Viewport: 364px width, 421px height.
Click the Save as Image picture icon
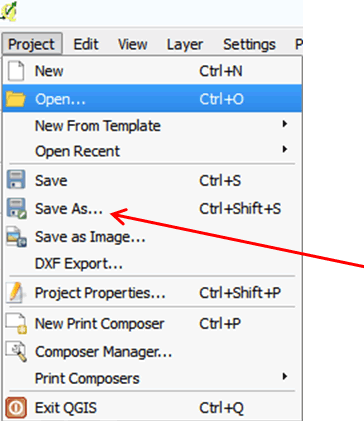tap(16, 237)
